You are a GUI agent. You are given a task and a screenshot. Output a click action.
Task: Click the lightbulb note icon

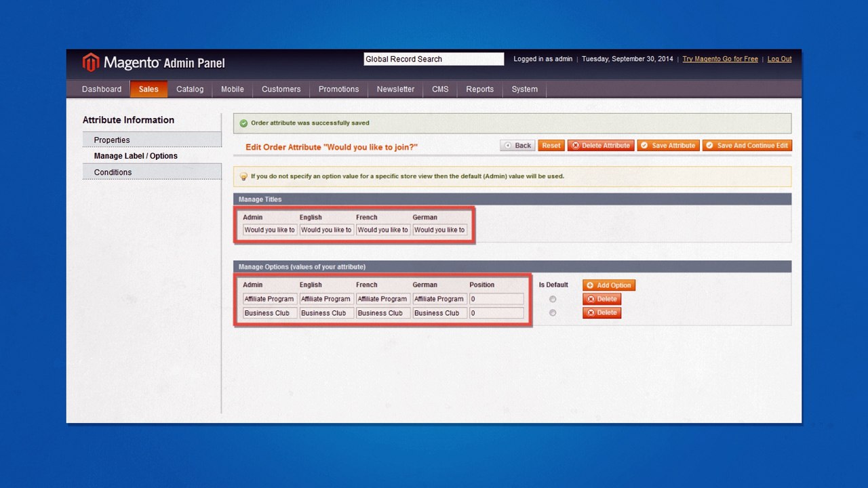pyautogui.click(x=243, y=176)
